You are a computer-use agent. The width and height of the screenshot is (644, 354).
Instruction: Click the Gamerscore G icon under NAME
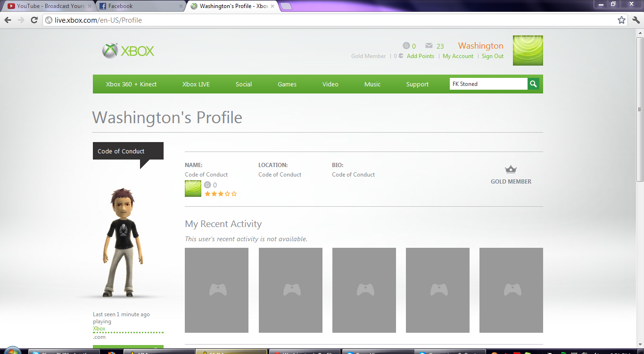207,185
